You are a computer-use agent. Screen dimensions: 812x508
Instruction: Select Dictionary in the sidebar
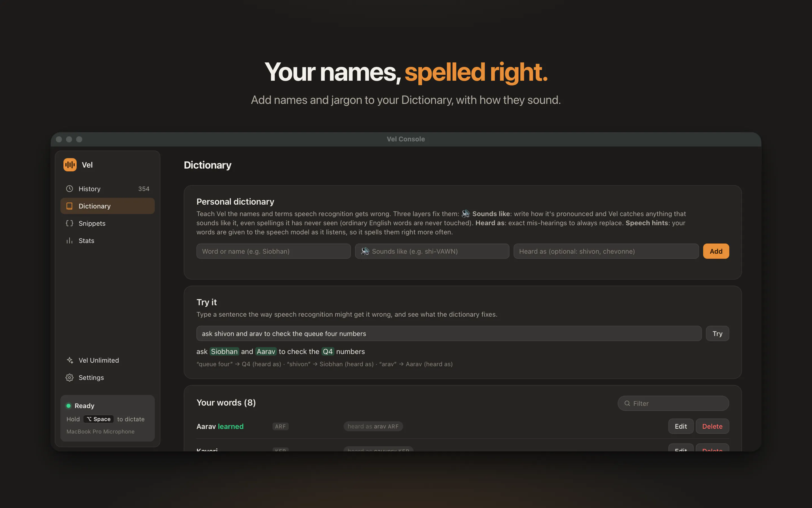click(x=107, y=206)
